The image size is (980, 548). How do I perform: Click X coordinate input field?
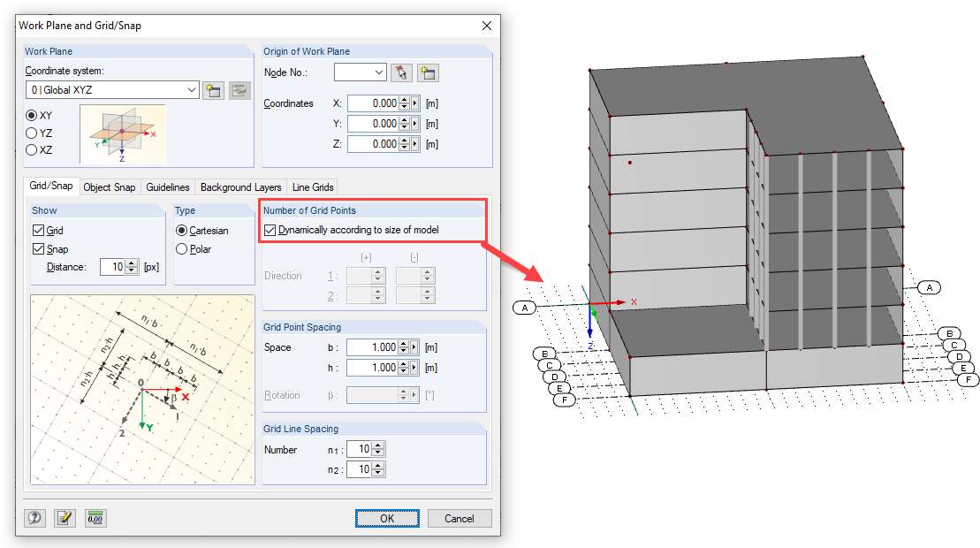(374, 103)
